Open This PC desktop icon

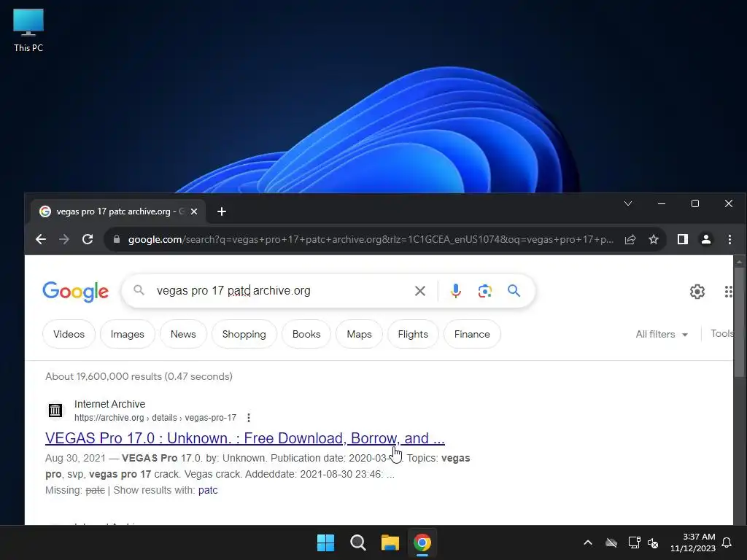[28, 31]
